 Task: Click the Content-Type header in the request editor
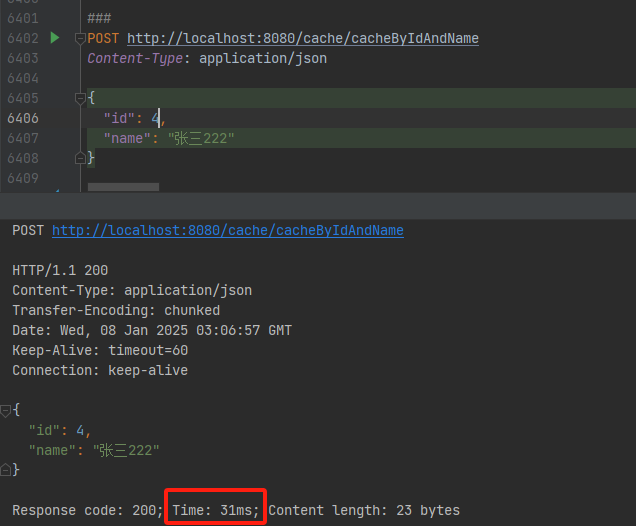click(207, 58)
